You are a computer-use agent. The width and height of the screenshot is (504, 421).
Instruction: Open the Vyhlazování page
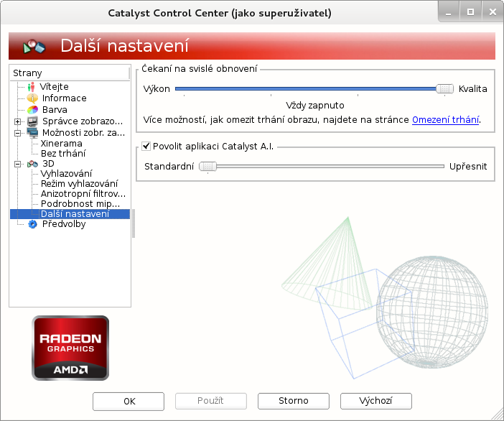pos(66,174)
